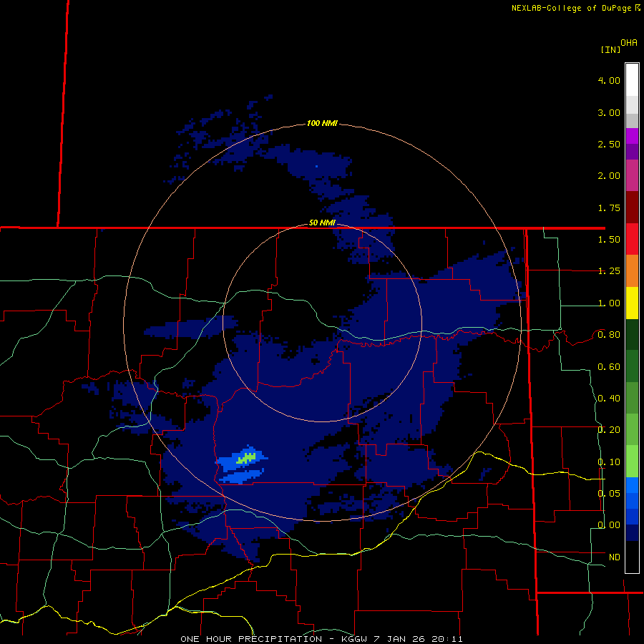Click the 1.50 legend value
The height and width of the screenshot is (644, 644).
click(x=609, y=240)
